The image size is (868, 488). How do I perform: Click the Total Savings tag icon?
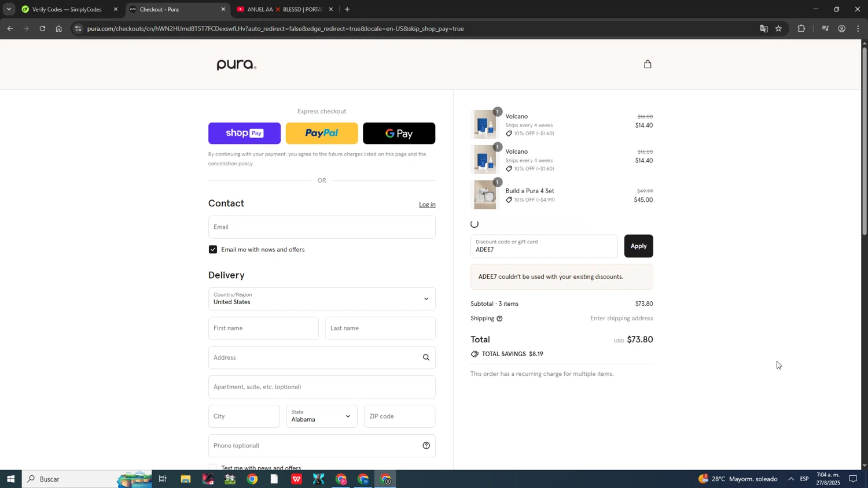[x=475, y=354]
